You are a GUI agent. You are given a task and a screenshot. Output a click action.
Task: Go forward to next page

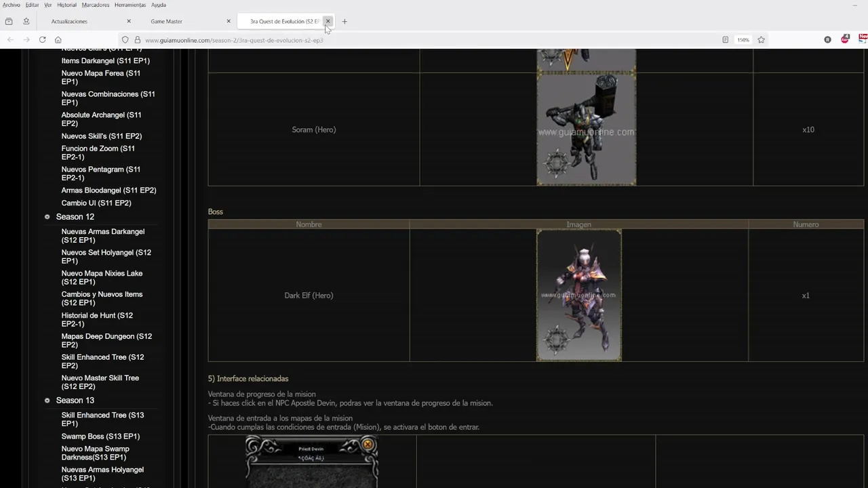tap(26, 40)
